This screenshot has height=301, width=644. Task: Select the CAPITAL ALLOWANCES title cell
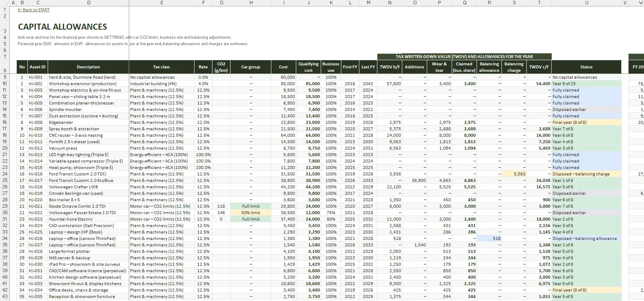(x=63, y=27)
